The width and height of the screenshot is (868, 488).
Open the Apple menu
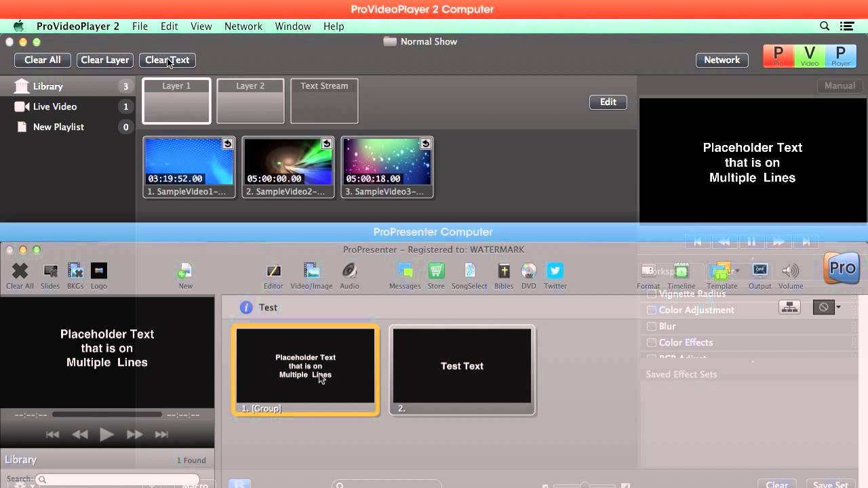[18, 26]
